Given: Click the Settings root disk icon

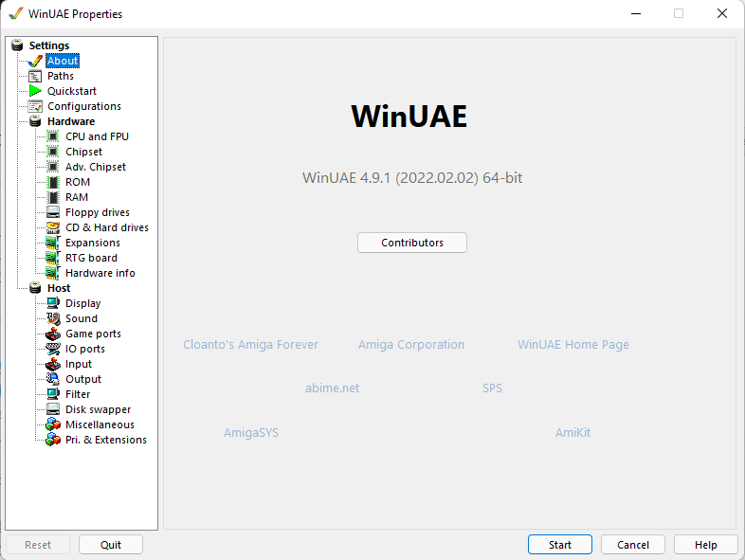Looking at the screenshot, I should coord(17,45).
